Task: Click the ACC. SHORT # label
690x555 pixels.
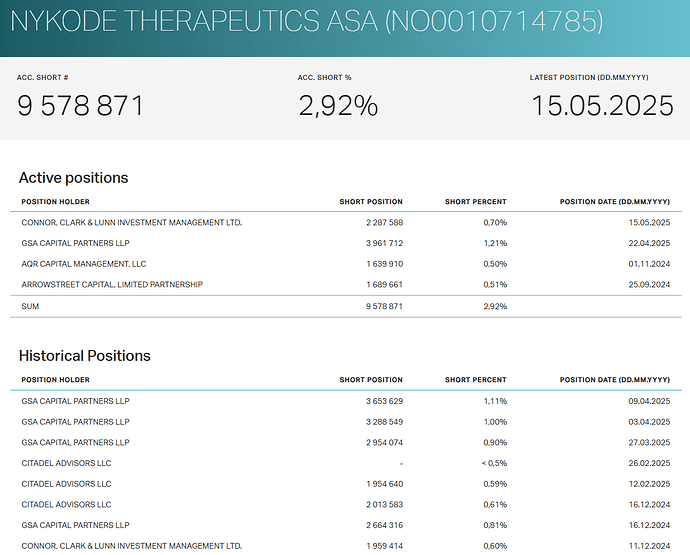Action: click(43, 77)
